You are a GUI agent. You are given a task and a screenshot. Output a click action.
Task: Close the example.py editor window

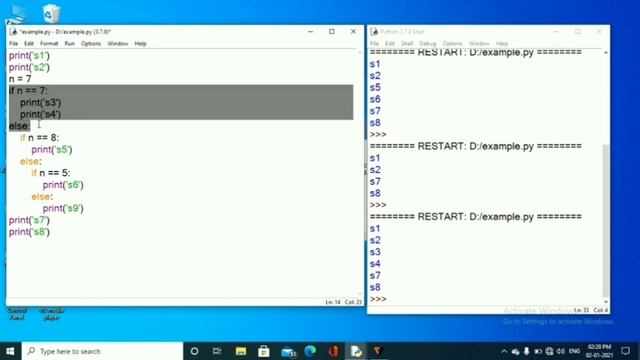(353, 31)
